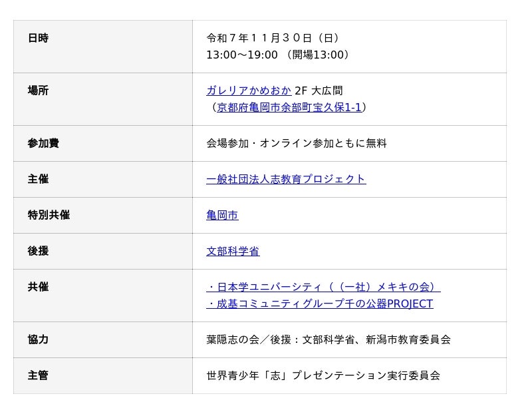Open the ガレリアかめおか venue link
This screenshot has width=532, height=414.
pos(249,91)
